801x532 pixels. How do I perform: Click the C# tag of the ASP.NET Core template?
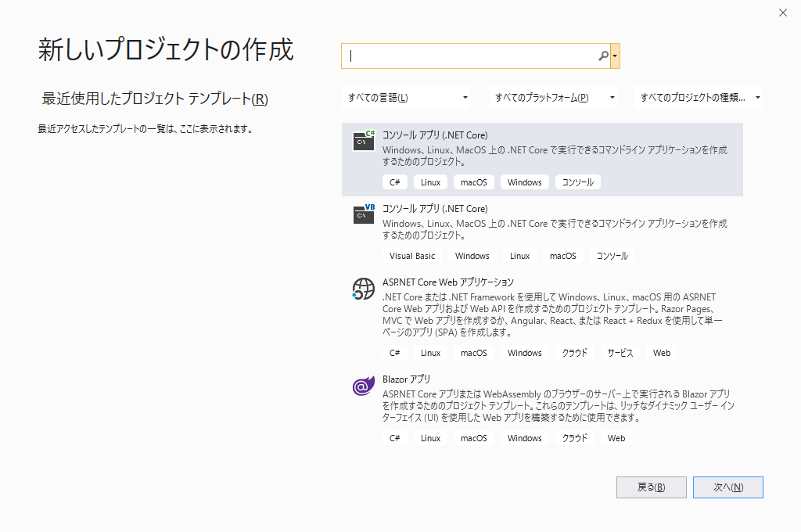click(x=395, y=353)
